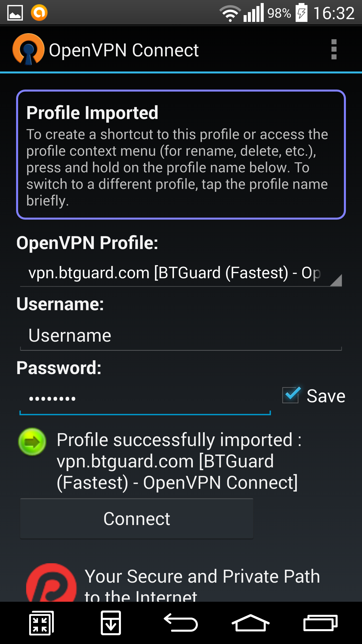Open the recent apps overview
Screen dimensions: 362x644
pyautogui.click(x=320, y=623)
